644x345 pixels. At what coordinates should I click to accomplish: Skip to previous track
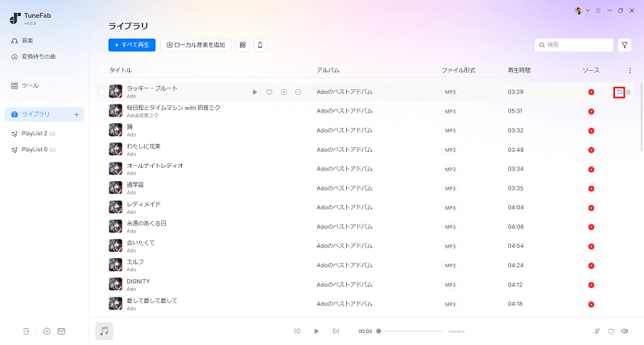(x=297, y=331)
